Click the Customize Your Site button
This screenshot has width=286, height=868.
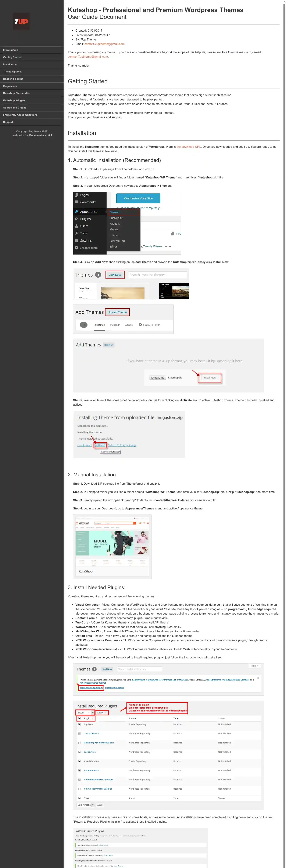(x=138, y=199)
